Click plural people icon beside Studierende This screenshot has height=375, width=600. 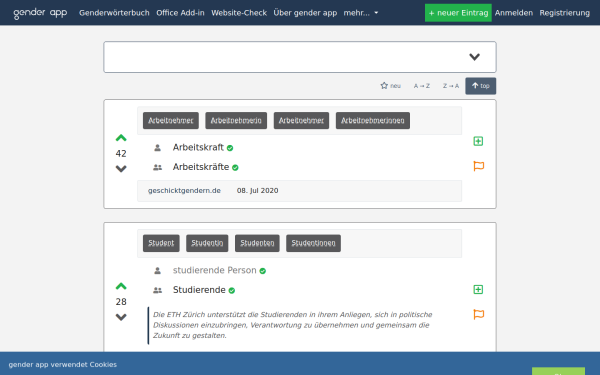pyautogui.click(x=157, y=290)
